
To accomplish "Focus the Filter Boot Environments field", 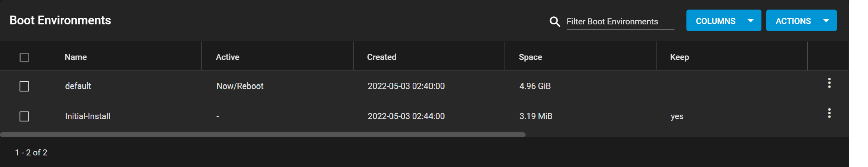I will pos(620,22).
